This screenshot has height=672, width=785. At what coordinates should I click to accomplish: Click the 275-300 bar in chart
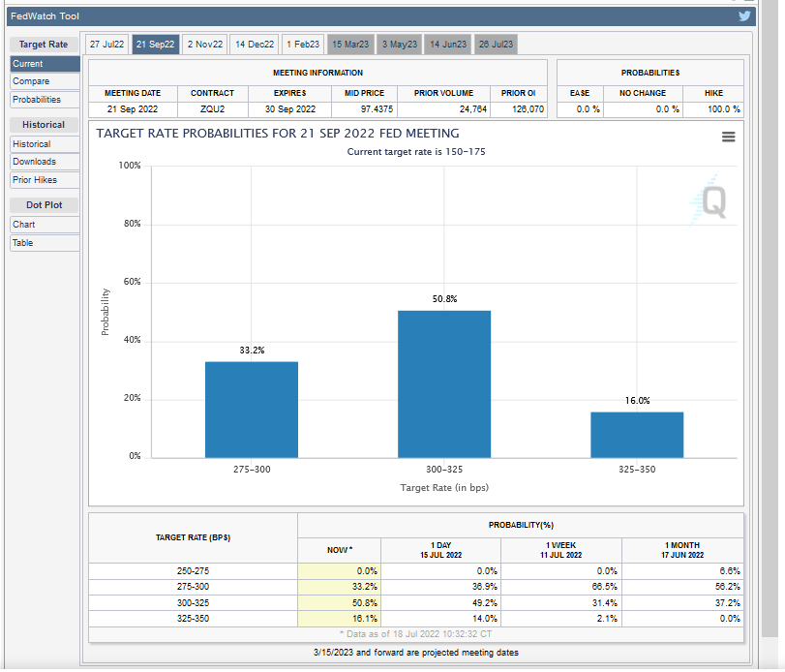tap(252, 410)
